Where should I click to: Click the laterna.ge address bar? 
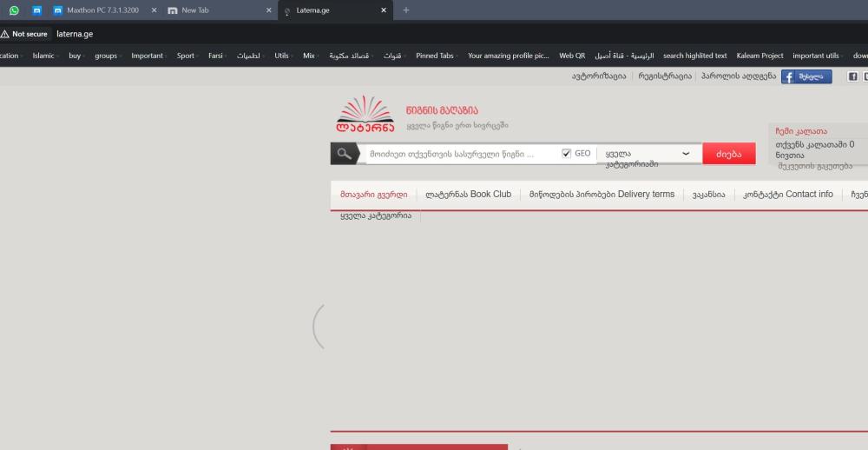click(75, 34)
